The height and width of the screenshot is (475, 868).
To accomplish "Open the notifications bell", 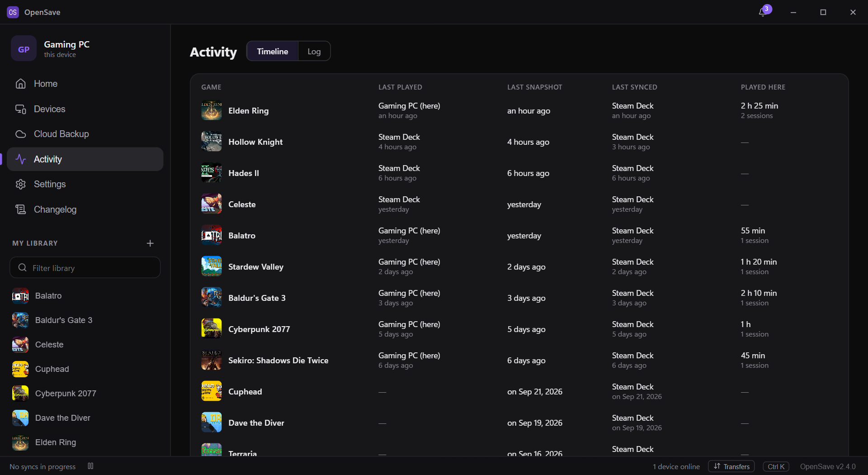I will coord(763,12).
